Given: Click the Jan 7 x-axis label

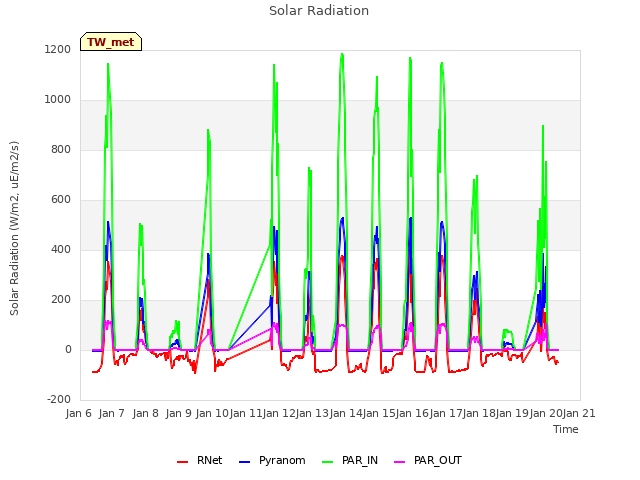Looking at the screenshot, I should [x=111, y=413].
